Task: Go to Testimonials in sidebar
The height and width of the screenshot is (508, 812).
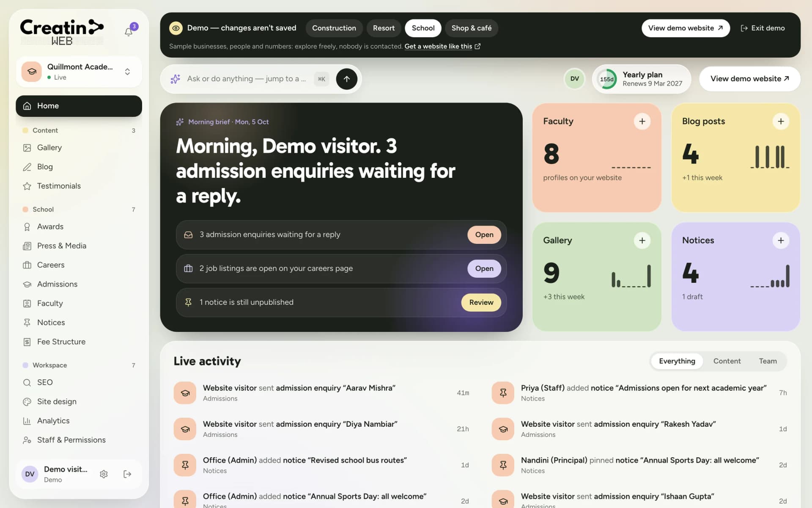Action: [79, 186]
